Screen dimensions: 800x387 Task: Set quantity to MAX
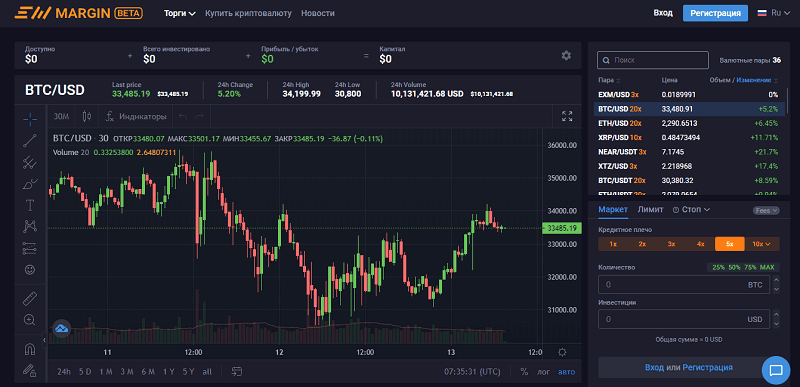pyautogui.click(x=767, y=268)
